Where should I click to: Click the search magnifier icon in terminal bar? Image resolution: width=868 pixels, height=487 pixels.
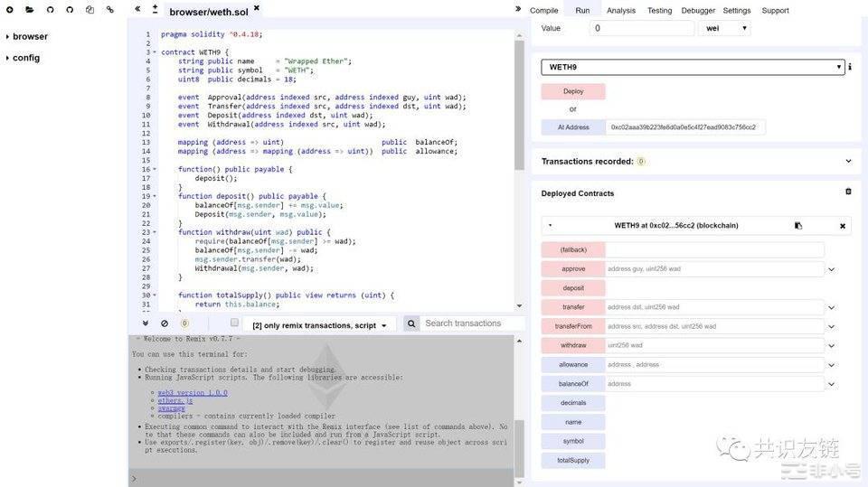(x=411, y=323)
